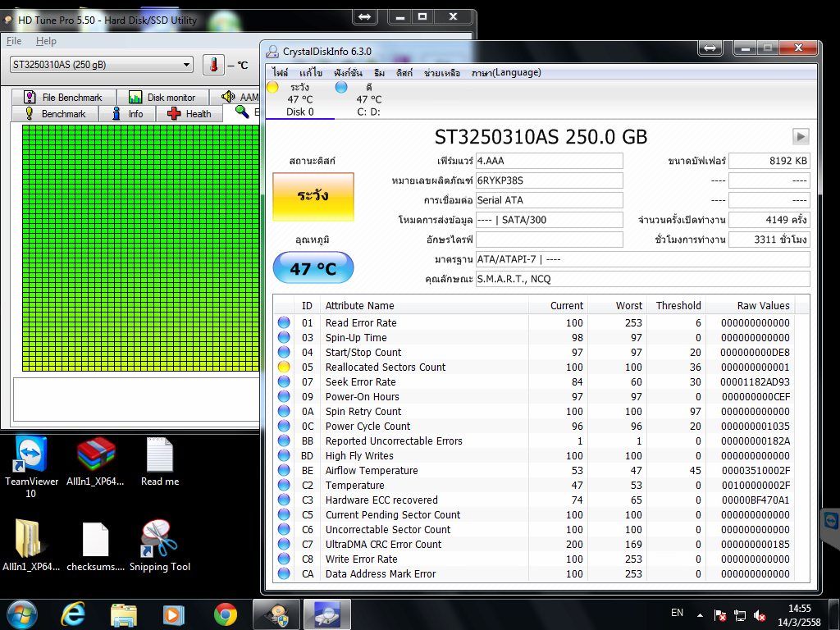Select the Write Error Rate row
The height and width of the screenshot is (630, 840).
[x=535, y=559]
